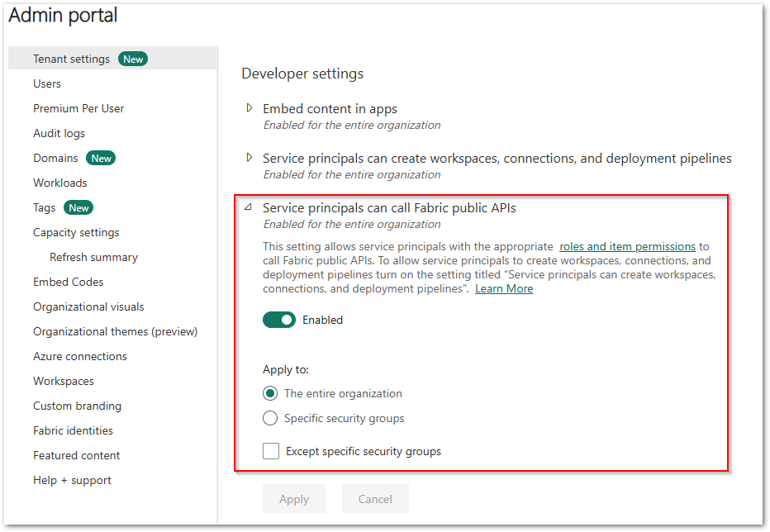Select Refresh summary sub-item
This screenshot has width=770, height=532.
pos(93,257)
